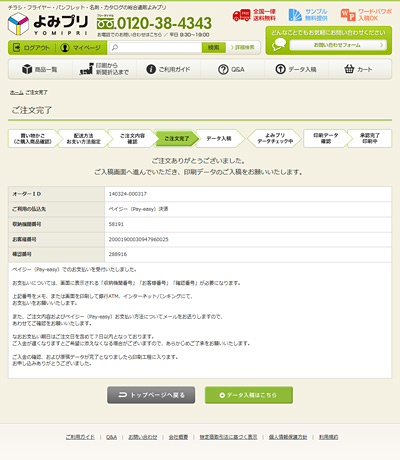Click トップページへ戻る button
Screen dimensions: 400x460
(151, 395)
